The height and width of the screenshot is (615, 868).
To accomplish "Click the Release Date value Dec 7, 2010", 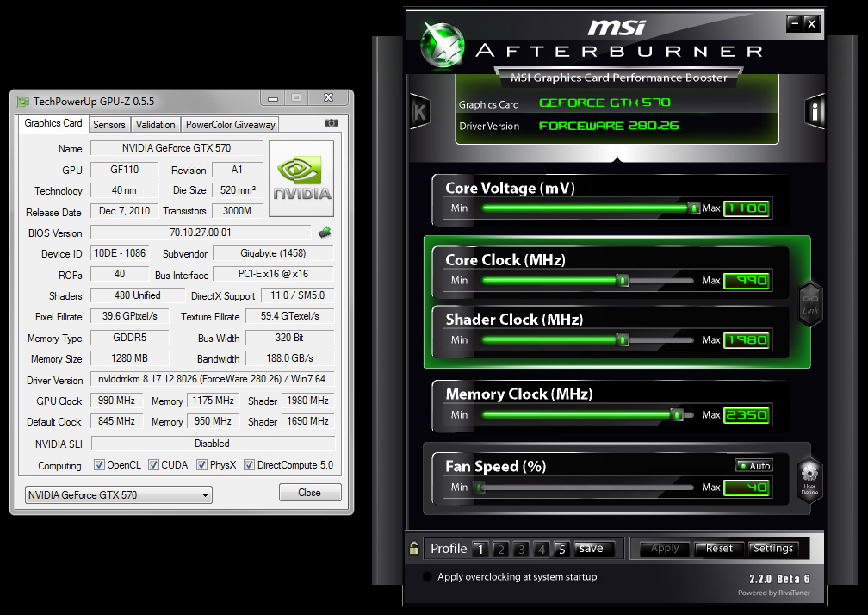I will (x=125, y=211).
